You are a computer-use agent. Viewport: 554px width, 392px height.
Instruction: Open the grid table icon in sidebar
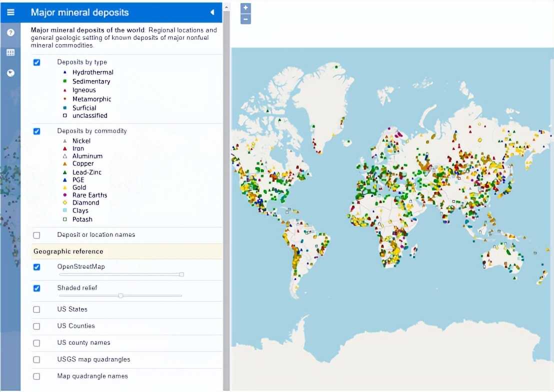(x=10, y=52)
